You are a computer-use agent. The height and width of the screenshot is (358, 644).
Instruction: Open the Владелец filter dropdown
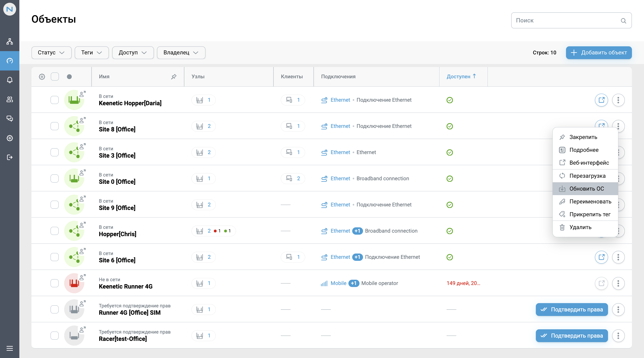(181, 53)
